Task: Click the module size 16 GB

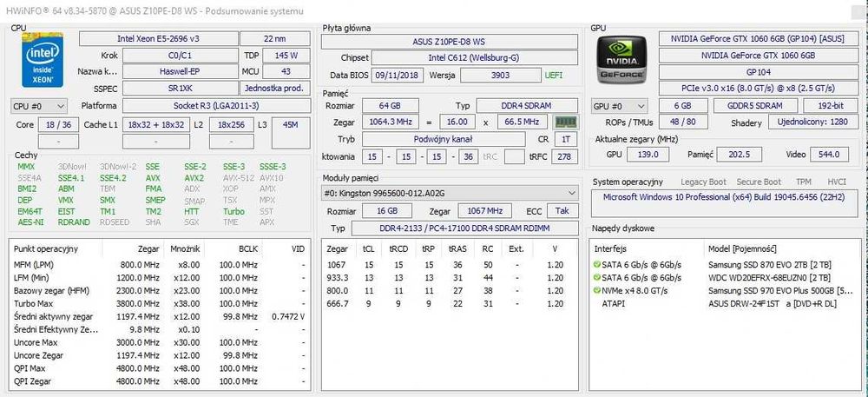Action: (x=386, y=211)
